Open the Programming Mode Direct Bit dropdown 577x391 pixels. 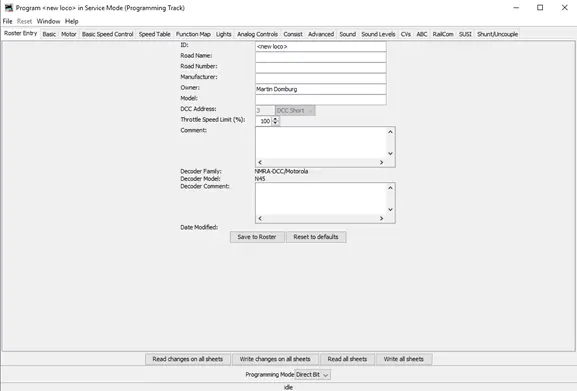pyautogui.click(x=312, y=374)
